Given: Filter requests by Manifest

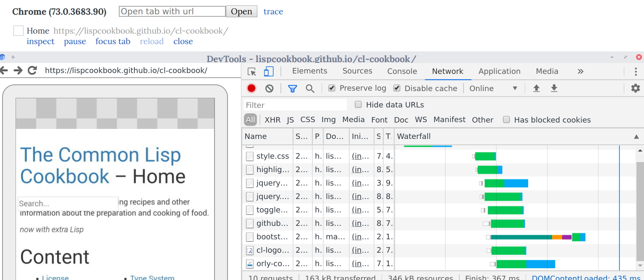Looking at the screenshot, I should pos(450,120).
